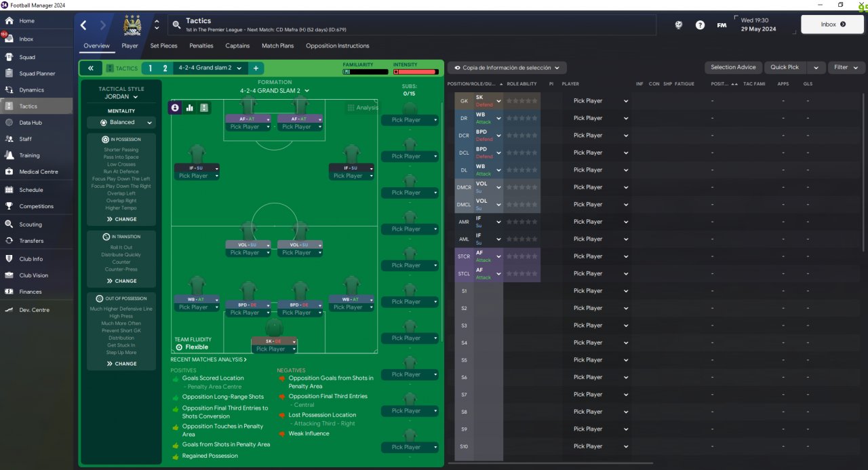The width and height of the screenshot is (868, 470).
Task: Select tactic slot 1
Action: [x=151, y=68]
